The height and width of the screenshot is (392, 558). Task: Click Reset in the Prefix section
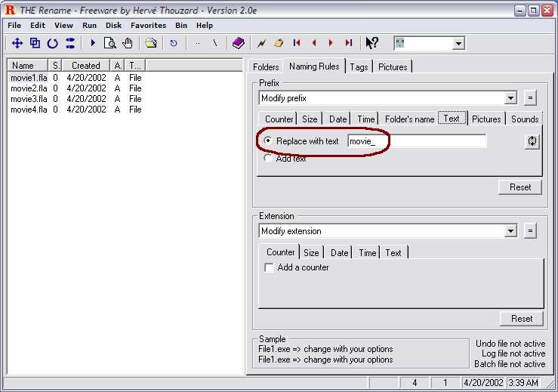520,187
